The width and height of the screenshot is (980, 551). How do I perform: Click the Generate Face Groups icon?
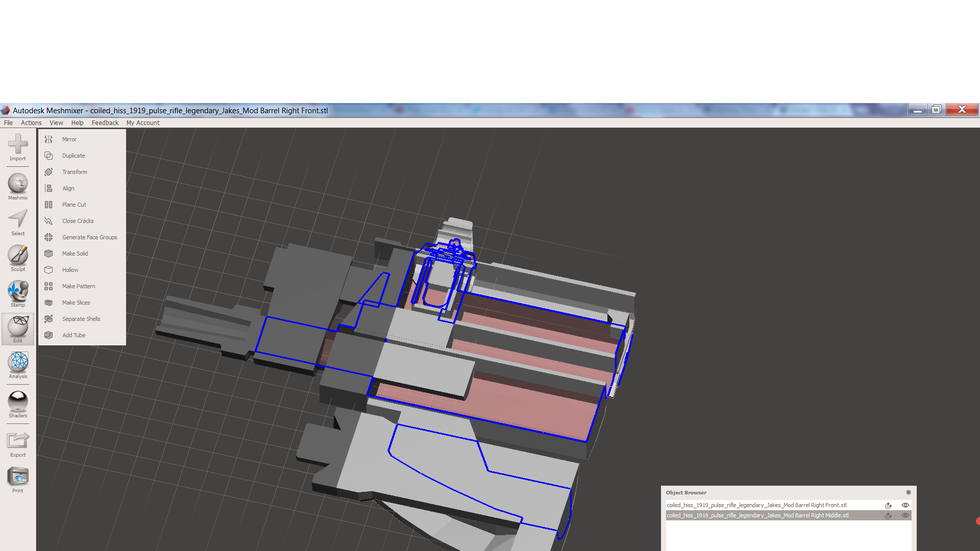pos(48,237)
